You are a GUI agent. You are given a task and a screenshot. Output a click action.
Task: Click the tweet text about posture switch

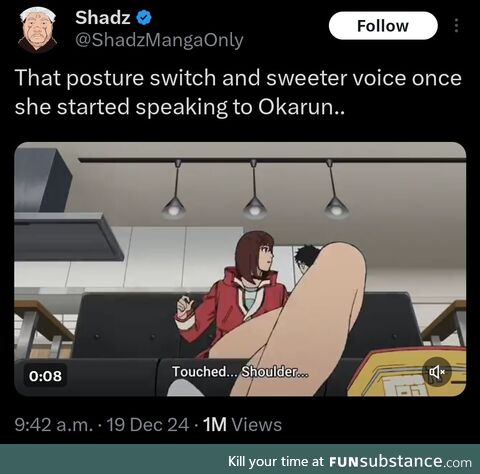point(238,92)
